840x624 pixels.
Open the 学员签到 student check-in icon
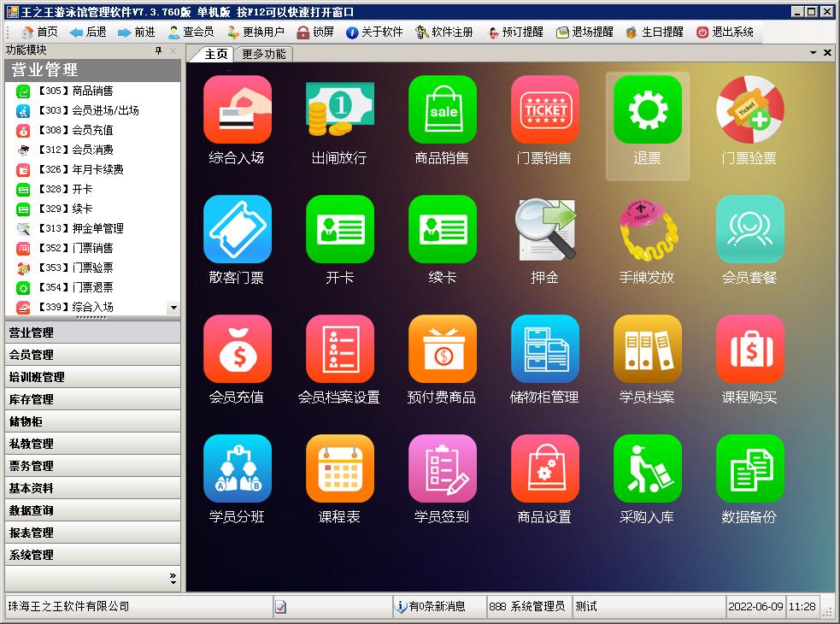tap(442, 468)
